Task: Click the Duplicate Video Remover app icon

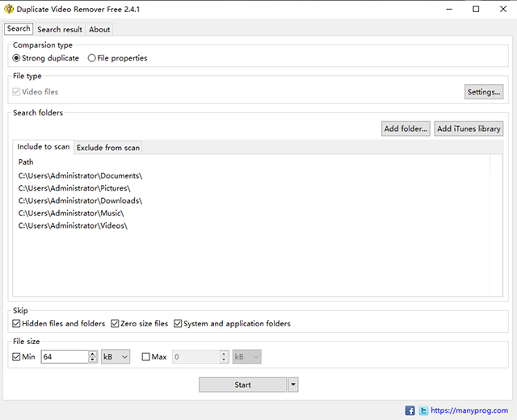Action: coord(9,9)
